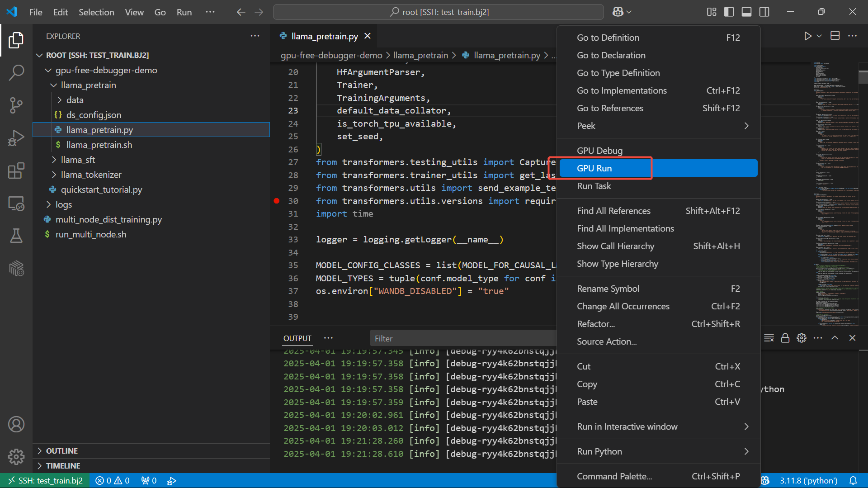Click SSH: test_train.bj2 remote status button

pyautogui.click(x=45, y=480)
